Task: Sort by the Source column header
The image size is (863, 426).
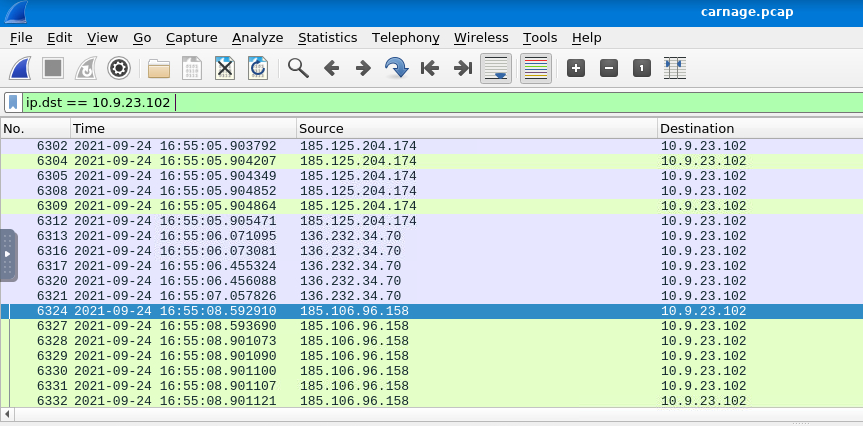Action: click(x=477, y=129)
